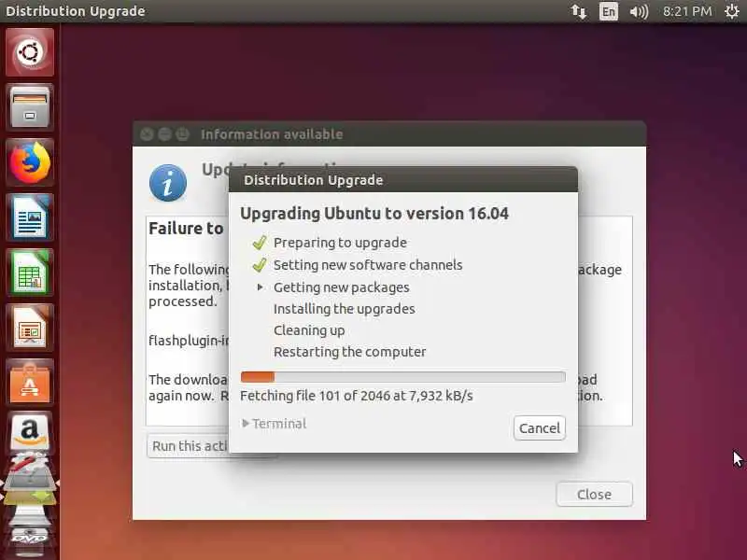Click the Information available window close button

[x=147, y=134]
